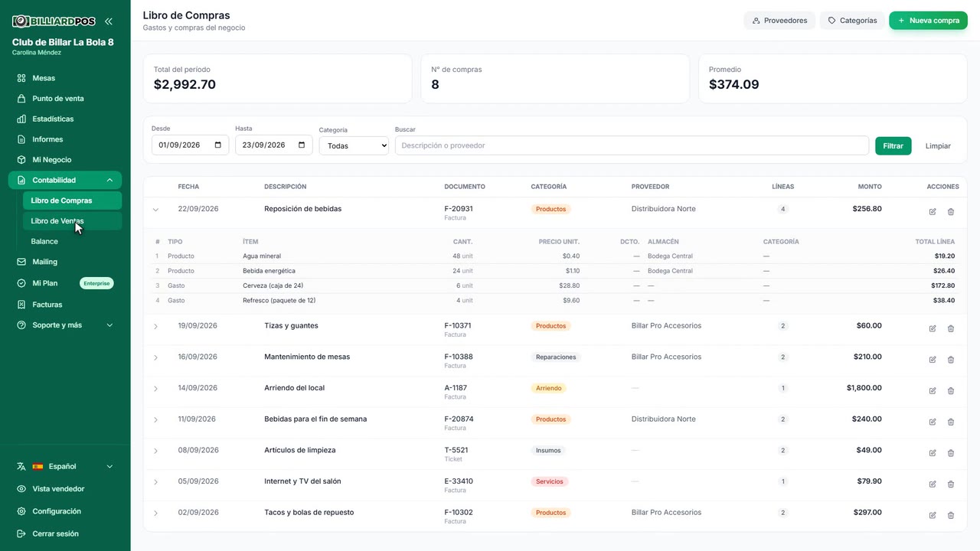Open the Estadísticas page

click(x=65, y=119)
